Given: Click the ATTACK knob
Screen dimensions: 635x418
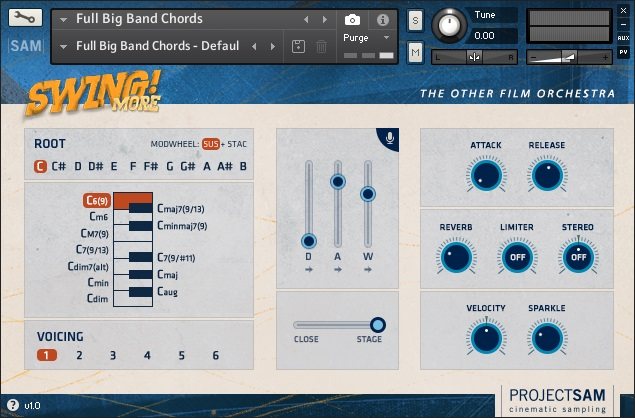Looking at the screenshot, I should pos(486,175).
